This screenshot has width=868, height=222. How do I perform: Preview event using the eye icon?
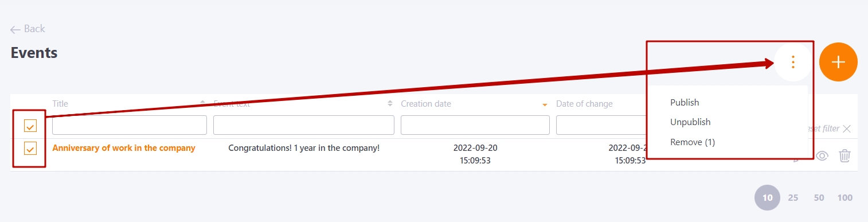823,155
